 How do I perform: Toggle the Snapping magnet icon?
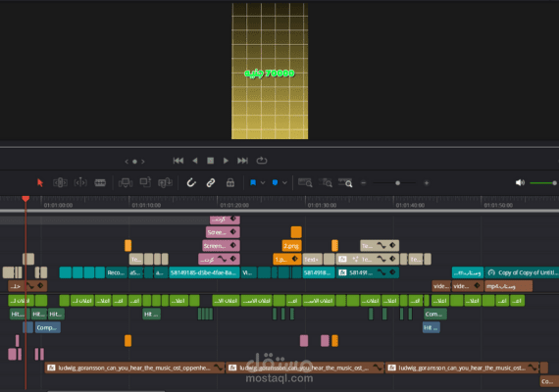[191, 183]
